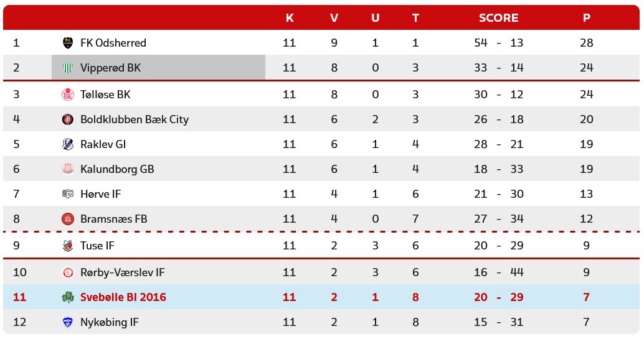Screen dimensions: 644x339
Task: Click the Bramsnæs FB round logo
Action: 68,219
